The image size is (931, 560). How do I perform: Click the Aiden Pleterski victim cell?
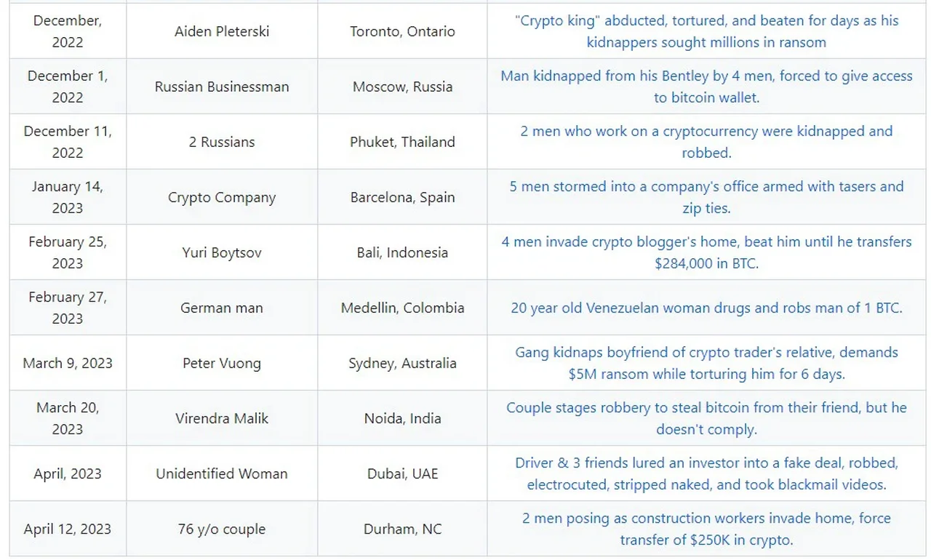pos(222,31)
